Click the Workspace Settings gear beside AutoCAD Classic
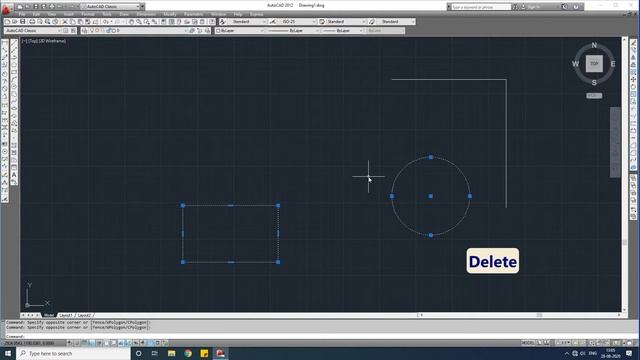Viewport: 640px width, 360px height. click(x=66, y=31)
